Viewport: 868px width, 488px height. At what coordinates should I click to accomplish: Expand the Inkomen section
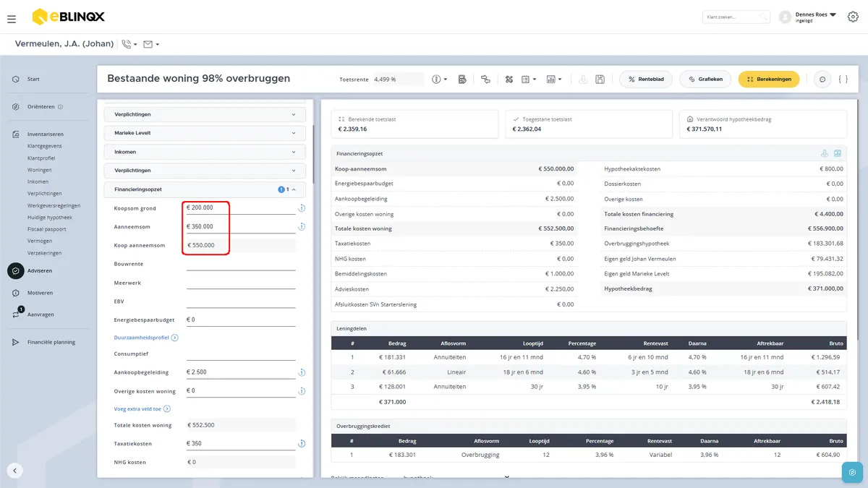(205, 152)
